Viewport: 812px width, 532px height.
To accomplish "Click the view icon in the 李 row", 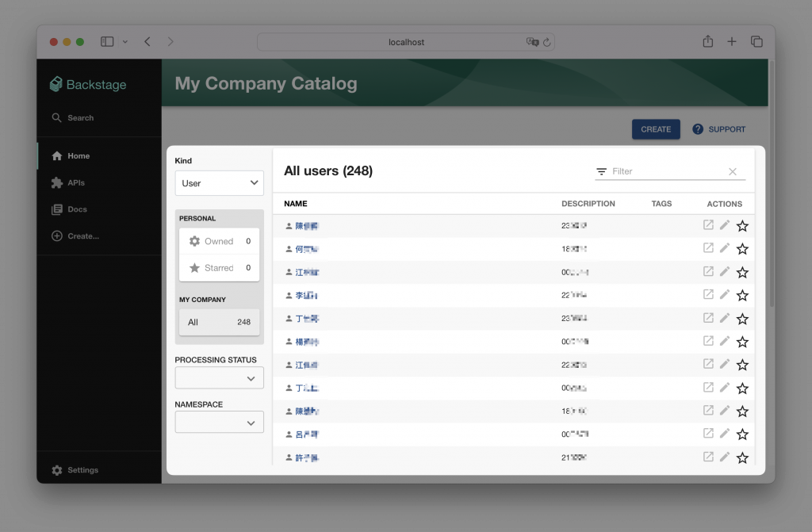I will [x=708, y=294].
